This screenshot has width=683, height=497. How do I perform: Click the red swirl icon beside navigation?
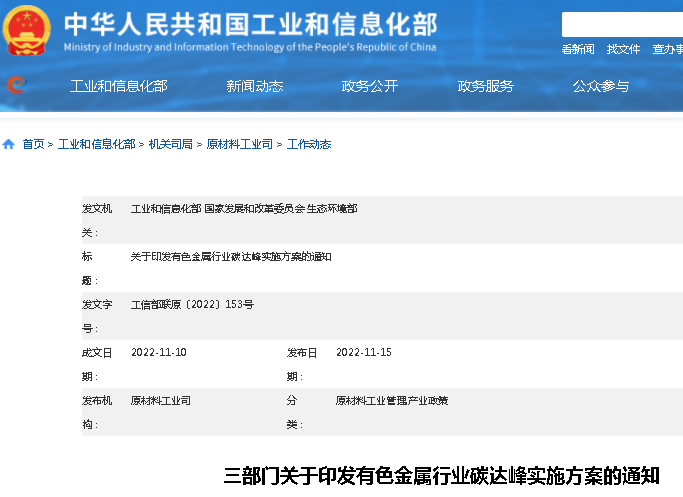pos(16,85)
